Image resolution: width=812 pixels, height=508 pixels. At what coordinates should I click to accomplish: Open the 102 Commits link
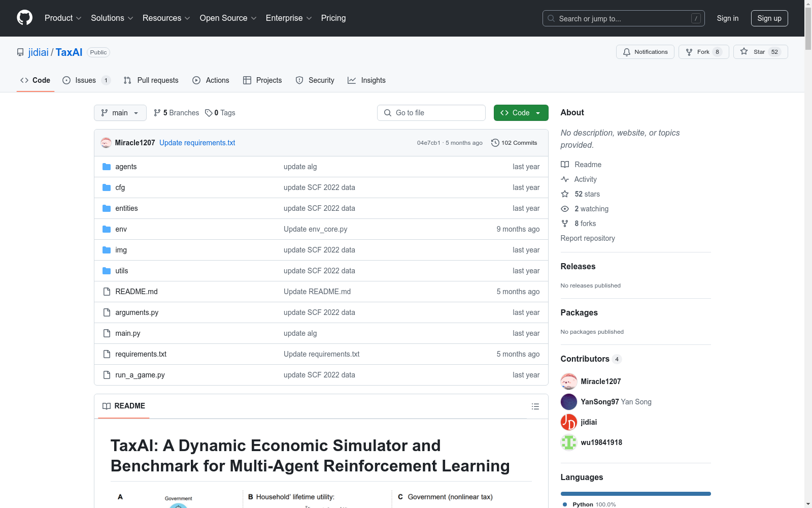point(514,143)
